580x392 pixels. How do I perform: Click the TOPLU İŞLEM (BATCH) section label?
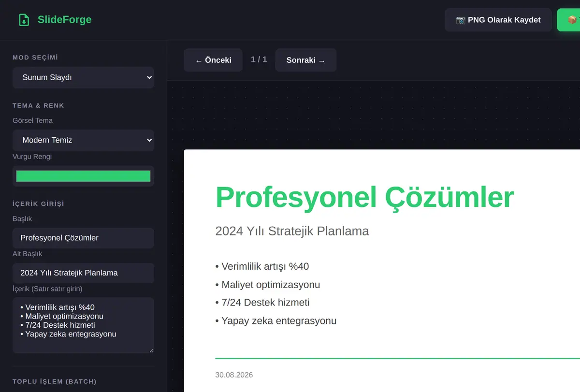(x=55, y=381)
